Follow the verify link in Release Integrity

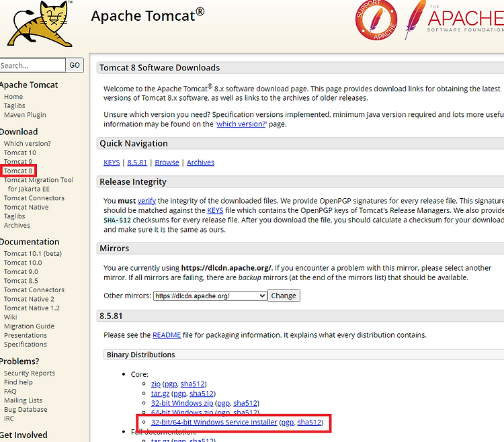146,201
